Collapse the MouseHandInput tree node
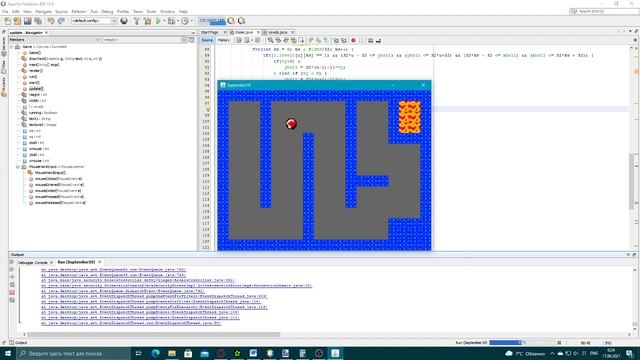Viewport: 640px width, 360px height. (18, 167)
